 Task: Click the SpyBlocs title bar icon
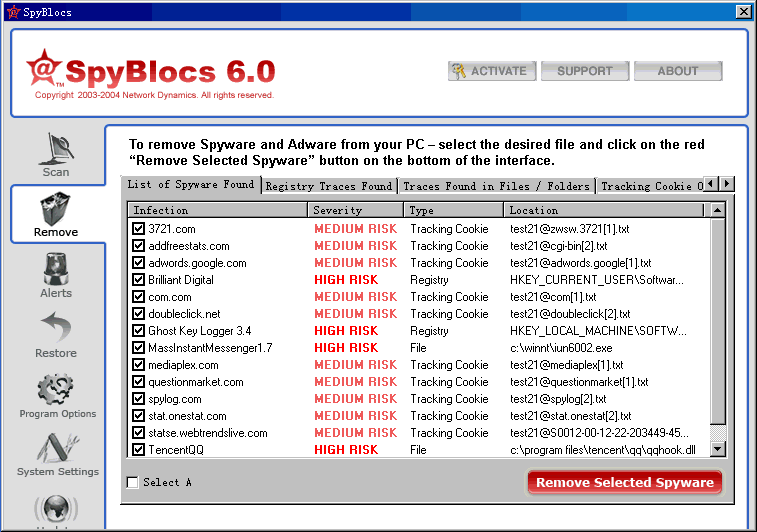tap(14, 12)
